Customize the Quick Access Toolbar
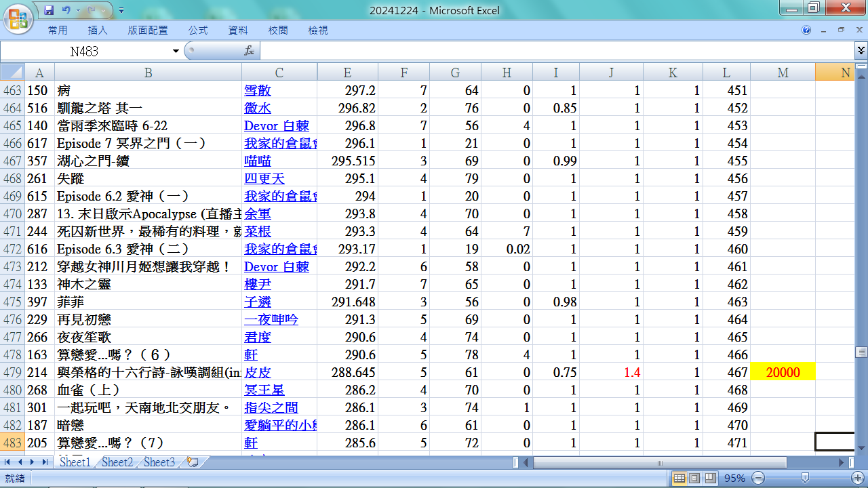This screenshot has height=488, width=868. (121, 11)
